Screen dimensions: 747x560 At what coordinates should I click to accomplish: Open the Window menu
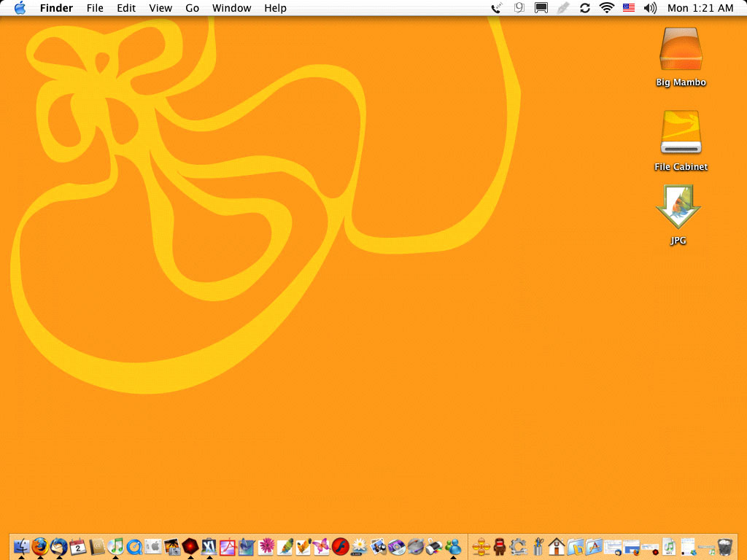[231, 8]
